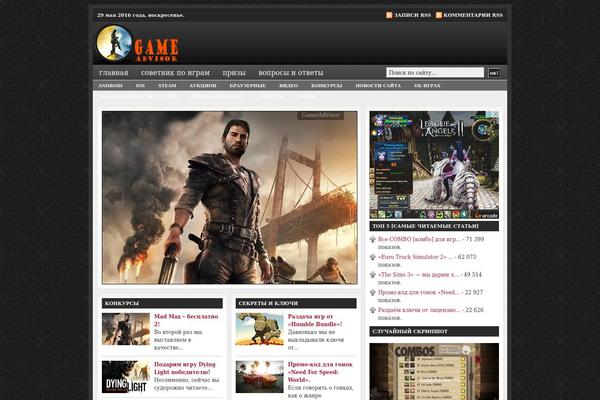Open the Записи RSS link
Screen dimensions: 600x400
[x=412, y=15]
